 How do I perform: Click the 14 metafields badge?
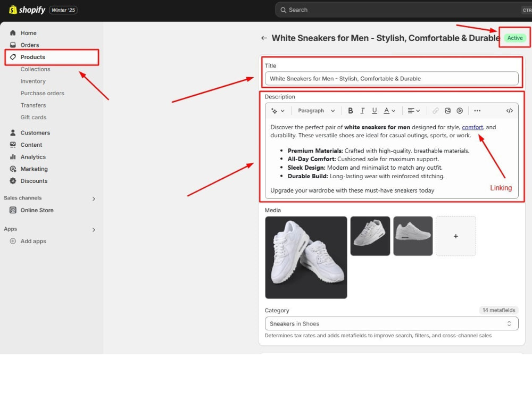pos(498,310)
